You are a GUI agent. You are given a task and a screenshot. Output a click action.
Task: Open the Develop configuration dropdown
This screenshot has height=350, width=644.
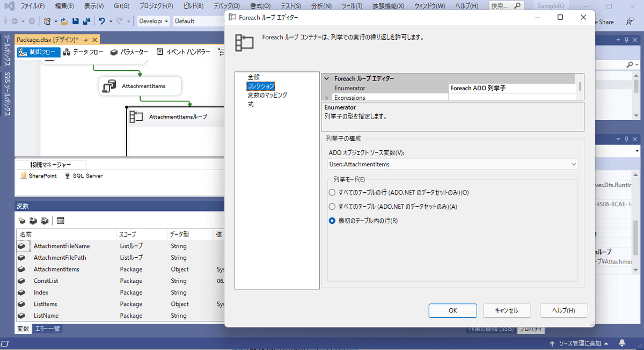[153, 21]
